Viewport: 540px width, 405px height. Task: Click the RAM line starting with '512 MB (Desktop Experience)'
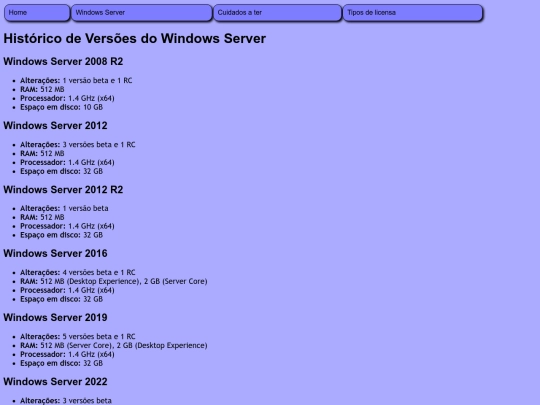[x=114, y=281]
